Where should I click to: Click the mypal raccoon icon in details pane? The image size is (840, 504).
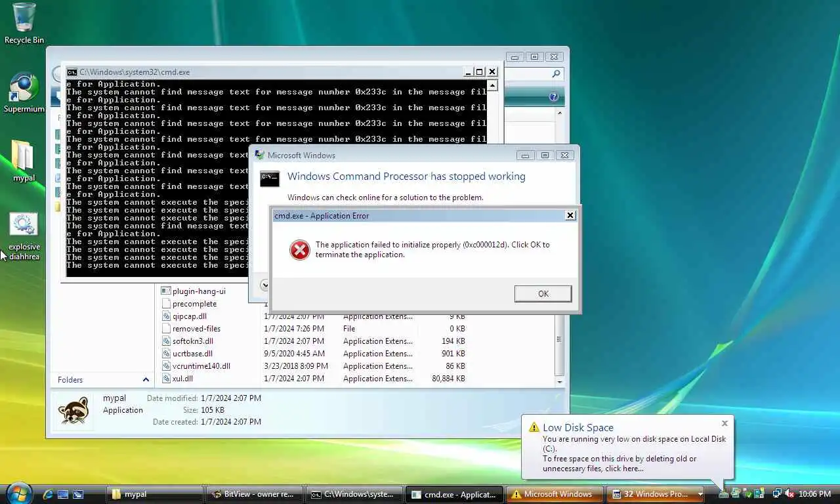(73, 410)
